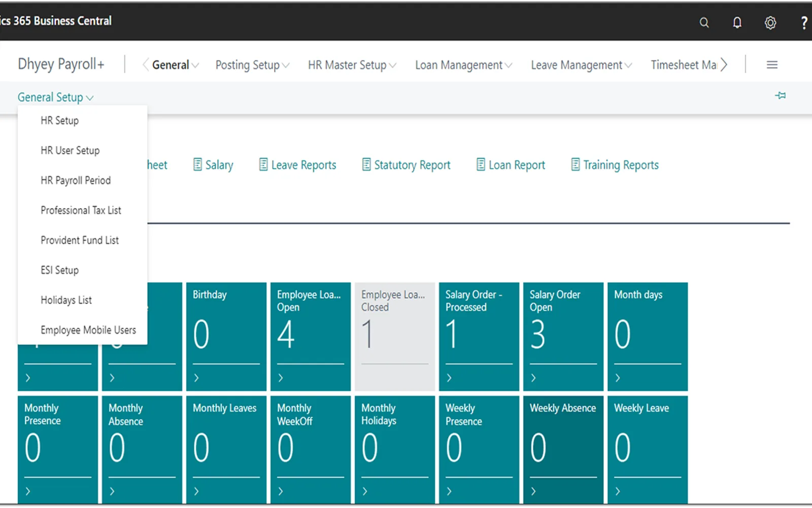Image resolution: width=812 pixels, height=508 pixels.
Task: Open the Training Reports link
Action: (x=621, y=165)
